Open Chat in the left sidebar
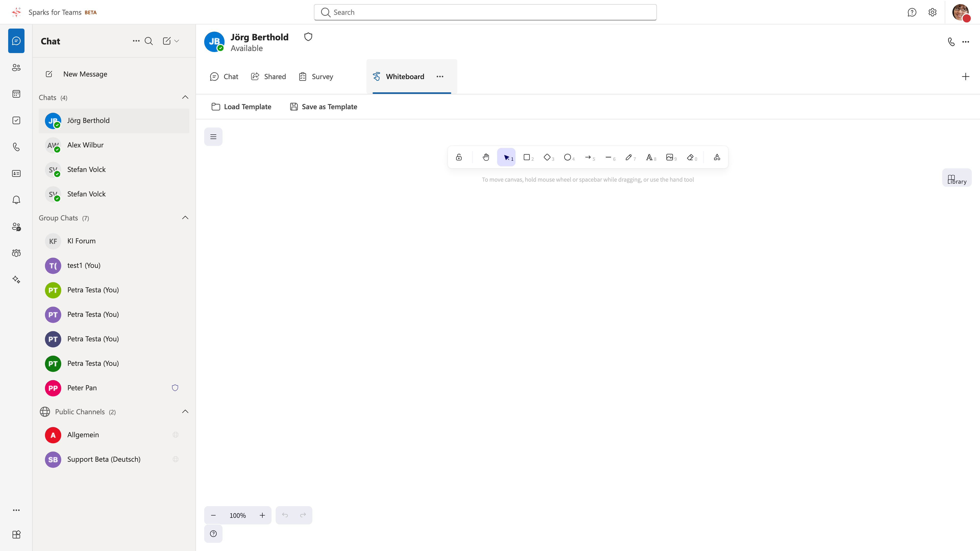 [16, 41]
